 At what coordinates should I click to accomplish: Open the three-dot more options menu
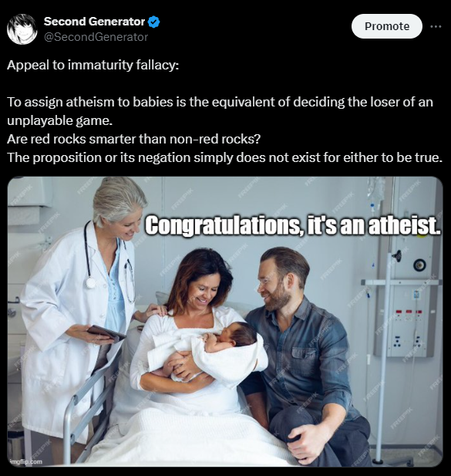pos(436,26)
